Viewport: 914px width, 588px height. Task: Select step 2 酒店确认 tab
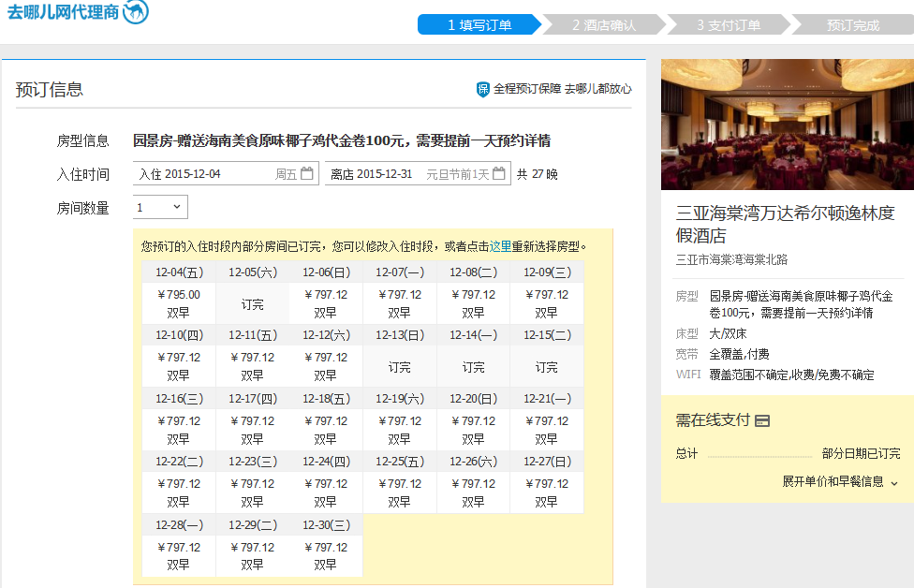[x=603, y=25]
